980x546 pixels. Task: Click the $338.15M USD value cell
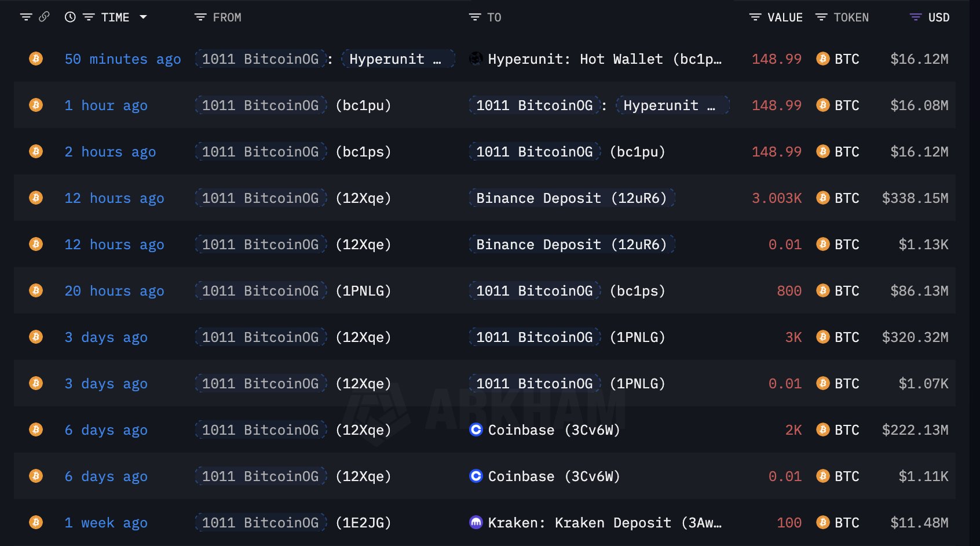(915, 198)
